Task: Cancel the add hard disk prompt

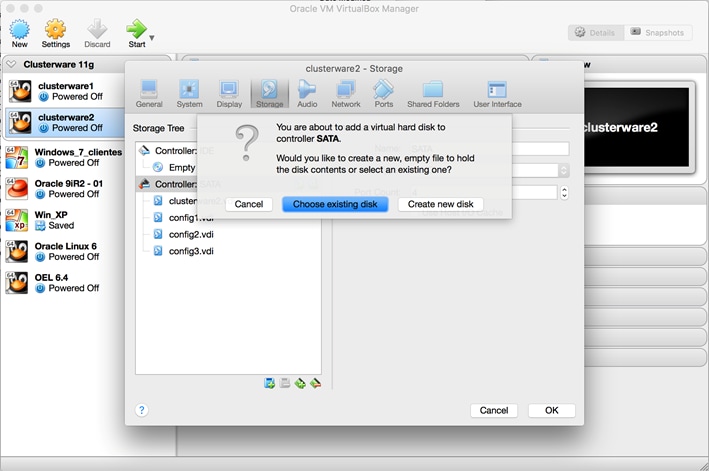Action: coord(249,204)
